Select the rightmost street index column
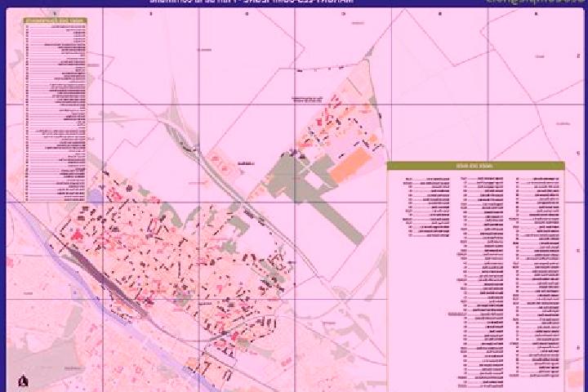 [535, 277]
